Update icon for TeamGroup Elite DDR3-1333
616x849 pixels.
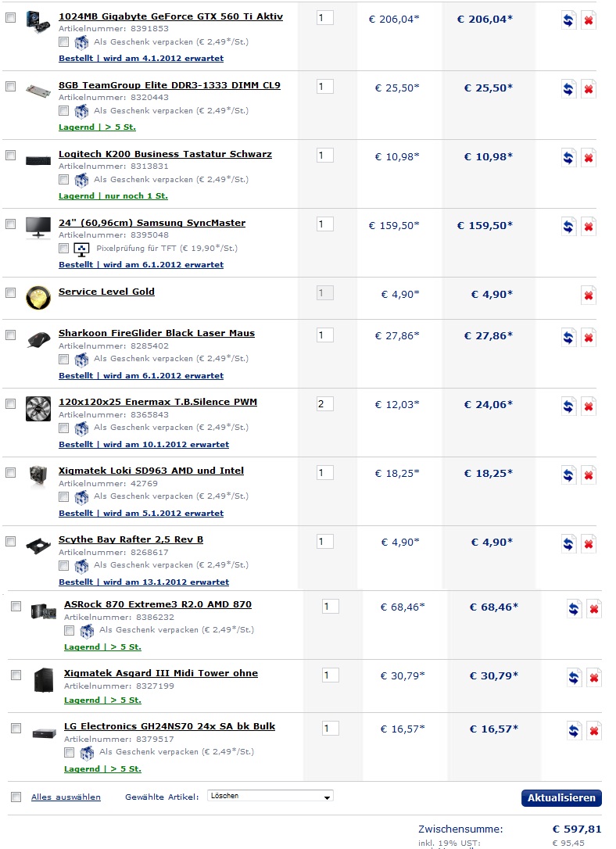pos(568,89)
